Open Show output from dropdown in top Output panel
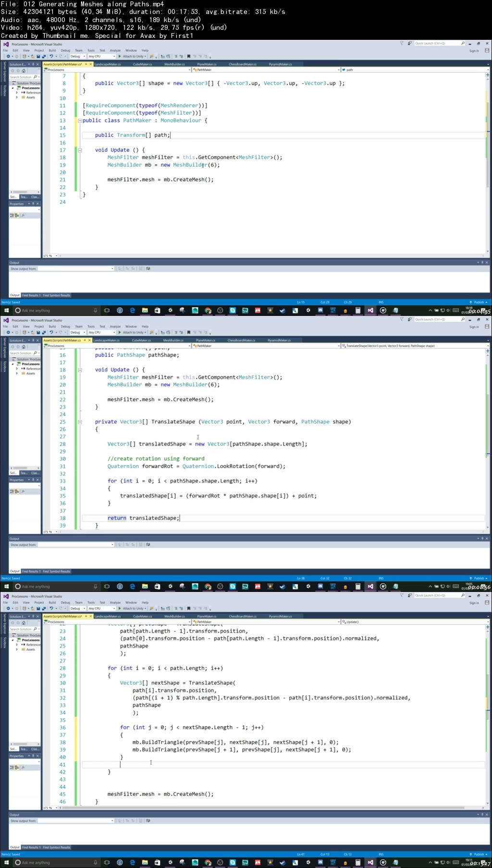The width and height of the screenshot is (492, 868). 76,269
